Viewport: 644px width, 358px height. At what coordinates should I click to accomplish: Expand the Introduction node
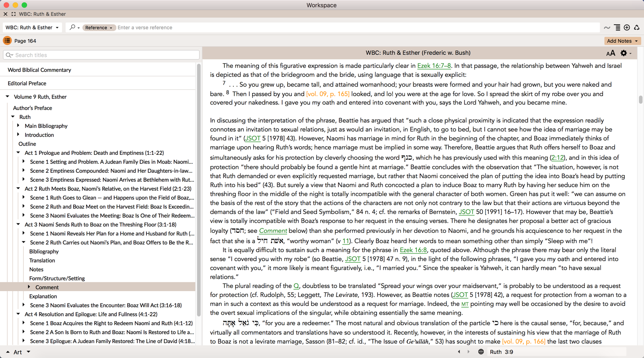[x=18, y=135]
